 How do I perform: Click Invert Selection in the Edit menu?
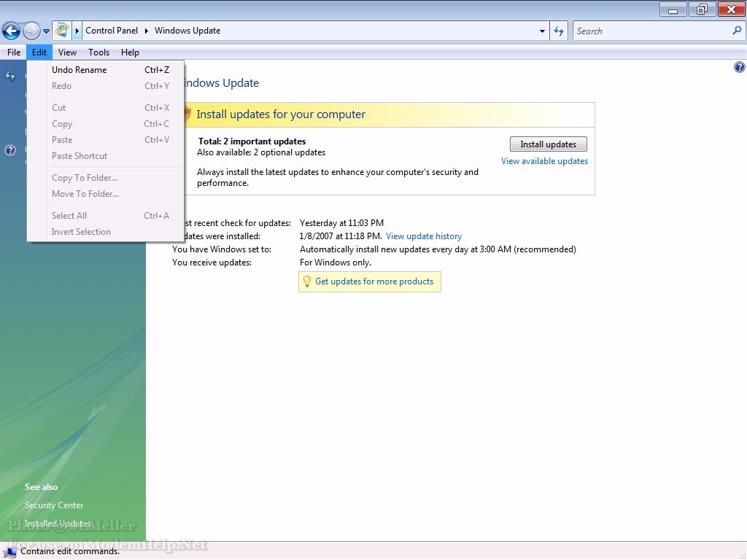(107, 232)
